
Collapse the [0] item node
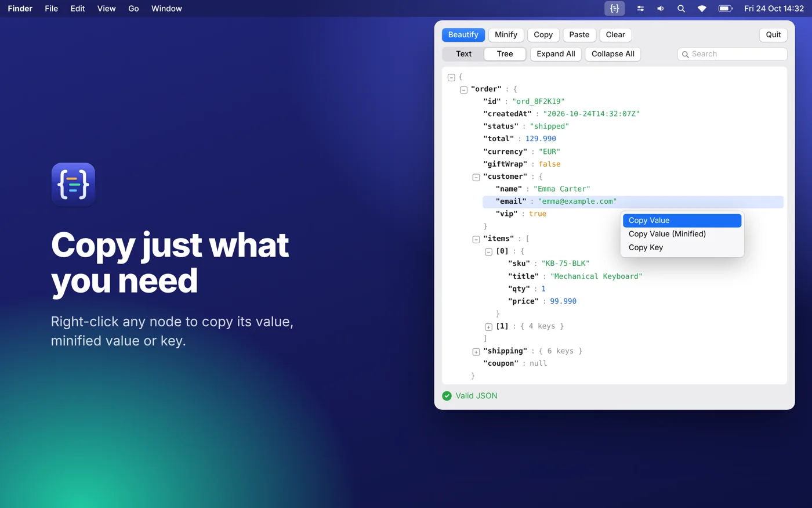(x=488, y=252)
